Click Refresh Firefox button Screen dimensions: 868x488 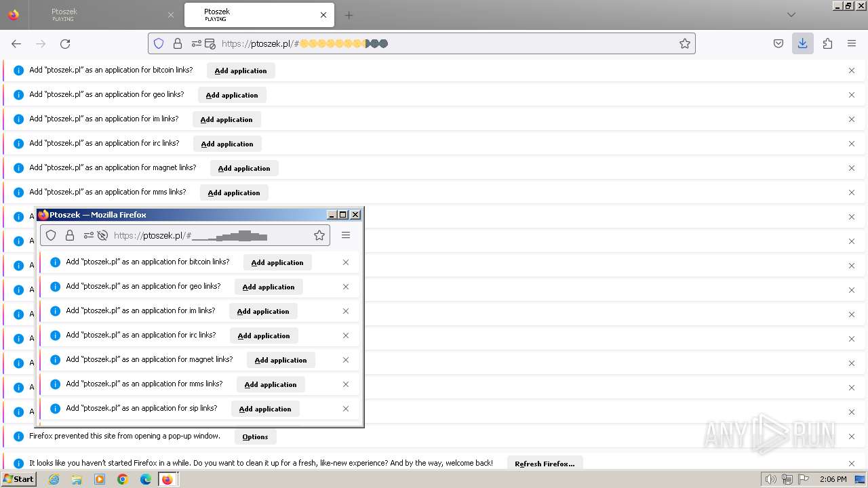coord(545,464)
